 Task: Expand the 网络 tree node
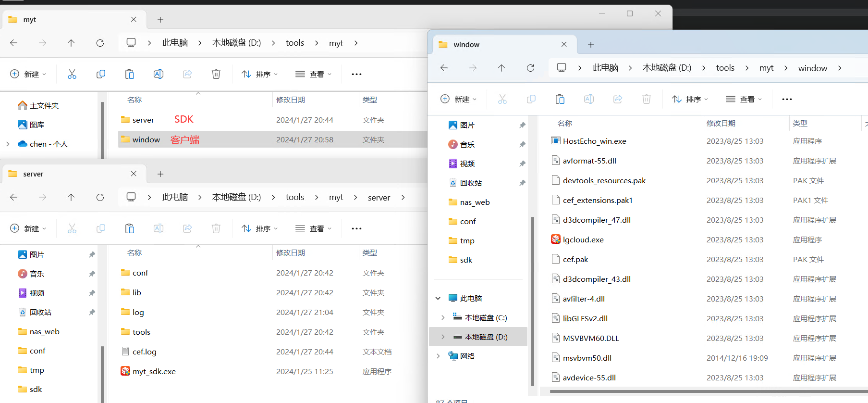(x=438, y=356)
